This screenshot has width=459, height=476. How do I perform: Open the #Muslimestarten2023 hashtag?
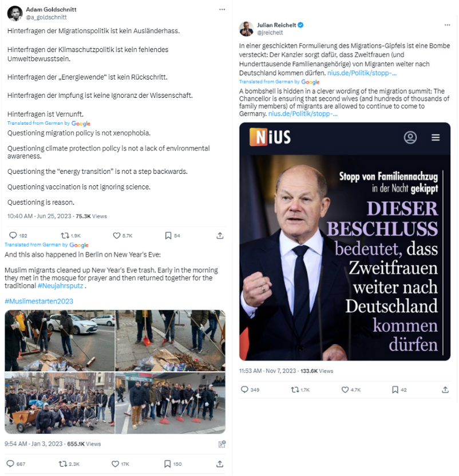point(39,301)
